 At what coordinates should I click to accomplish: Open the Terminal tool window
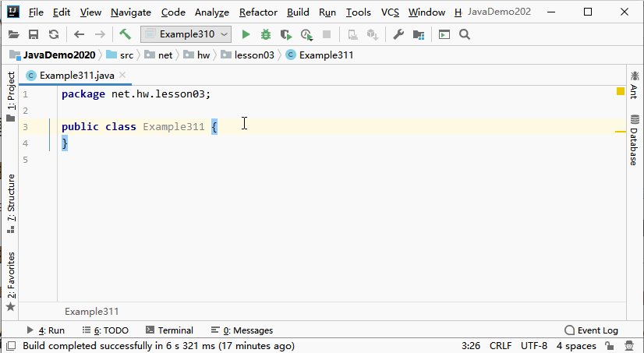[x=169, y=330]
